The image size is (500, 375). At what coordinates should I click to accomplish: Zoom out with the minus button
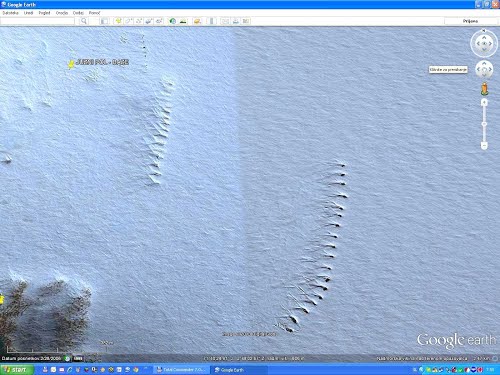pos(484,146)
